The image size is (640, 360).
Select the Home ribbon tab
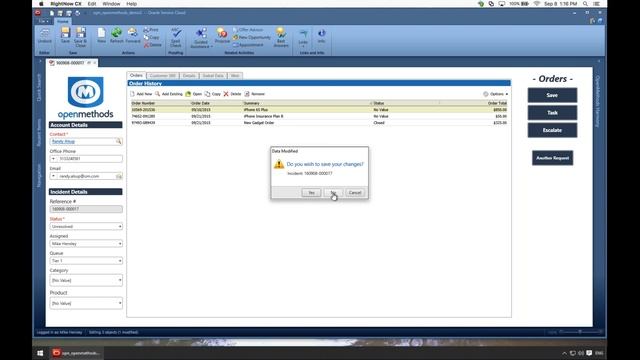[62, 21]
